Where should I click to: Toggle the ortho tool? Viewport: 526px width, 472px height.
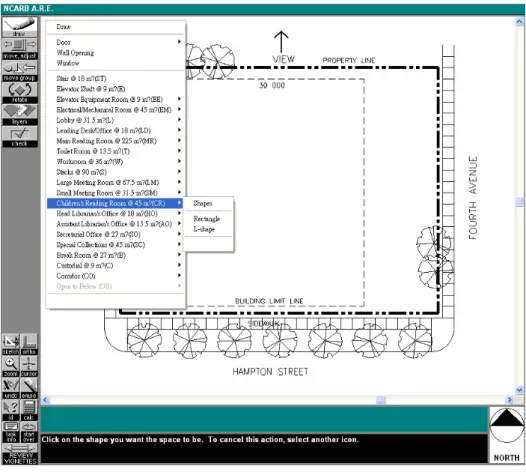click(29, 345)
